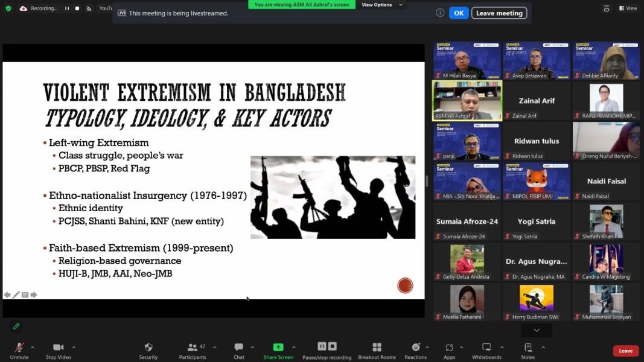
Task: Click the panel resize handle beside gallery
Action: tap(427, 181)
